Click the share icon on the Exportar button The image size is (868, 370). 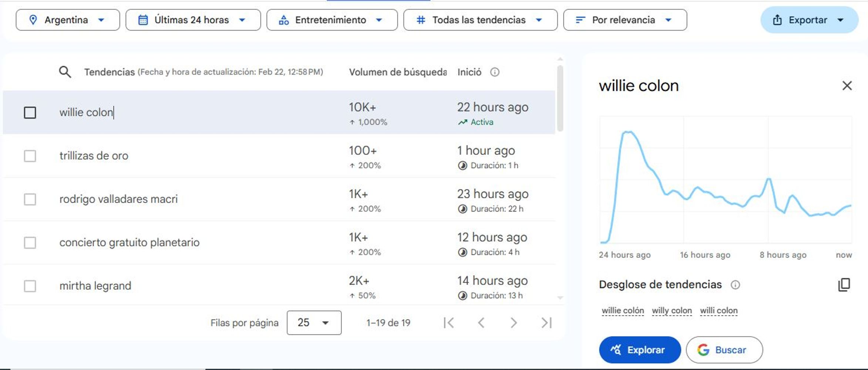point(777,20)
